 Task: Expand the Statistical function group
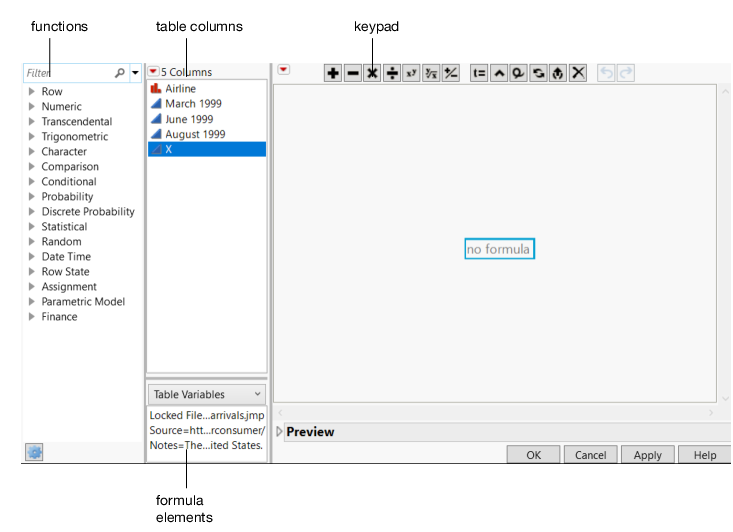[32, 226]
